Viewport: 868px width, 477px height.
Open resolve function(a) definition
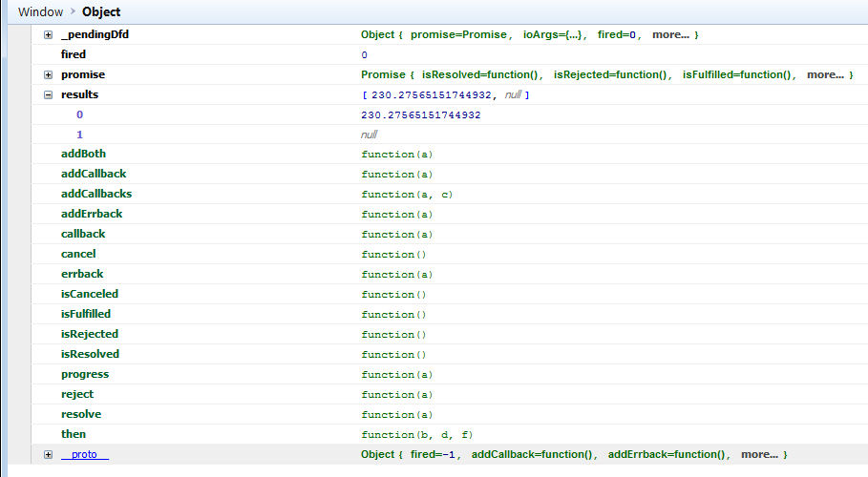tap(397, 414)
